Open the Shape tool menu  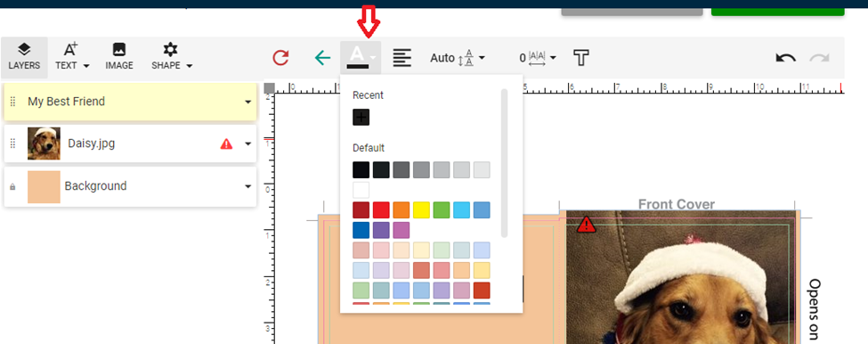(172, 56)
